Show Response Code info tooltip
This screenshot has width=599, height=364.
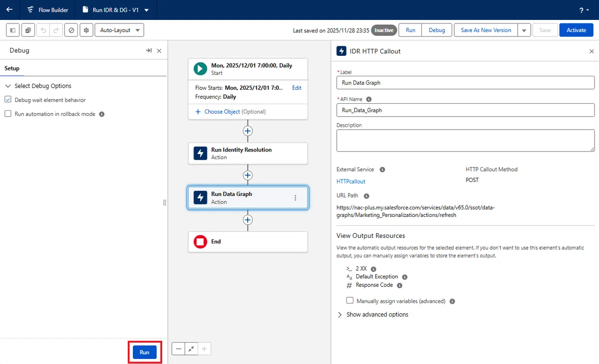pyautogui.click(x=399, y=286)
